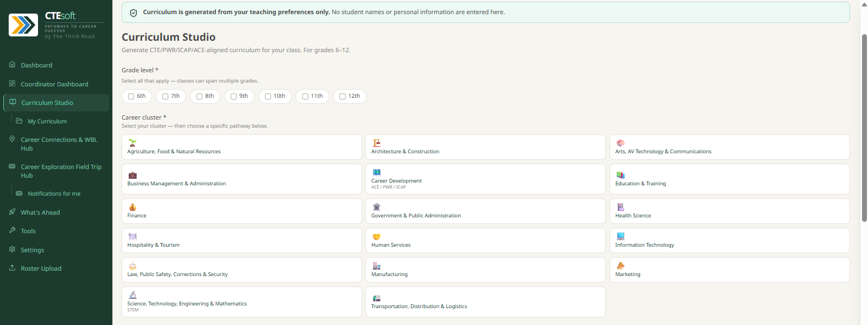The height and width of the screenshot is (325, 868).
Task: Click the privacy notice banner text
Action: point(324,12)
